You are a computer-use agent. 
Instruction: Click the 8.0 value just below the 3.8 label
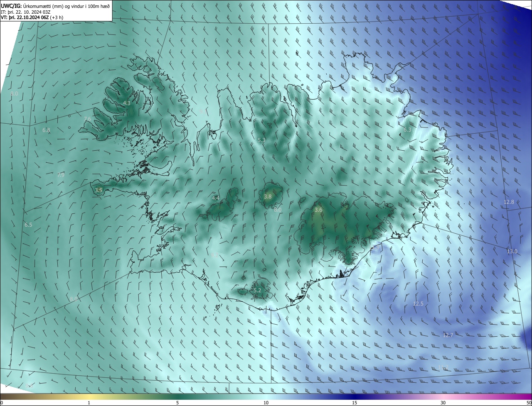tap(278, 210)
